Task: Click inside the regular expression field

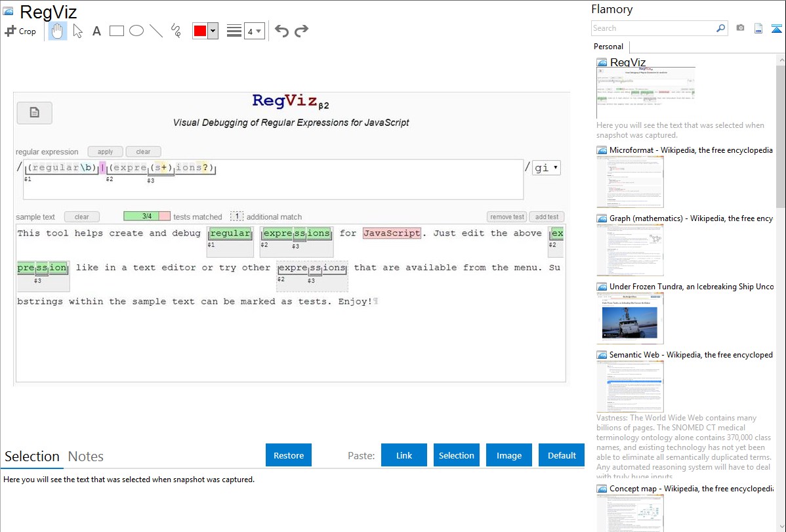Action: click(x=273, y=180)
